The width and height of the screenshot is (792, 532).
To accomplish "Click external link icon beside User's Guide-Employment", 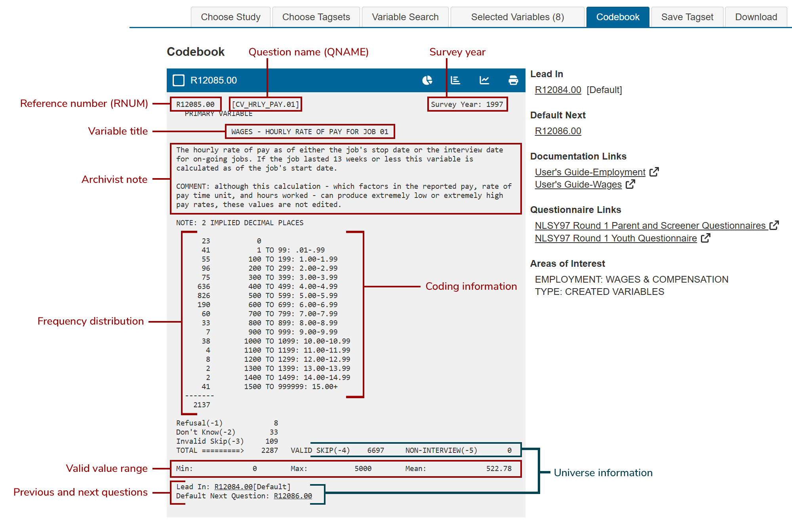I will pyautogui.click(x=654, y=172).
